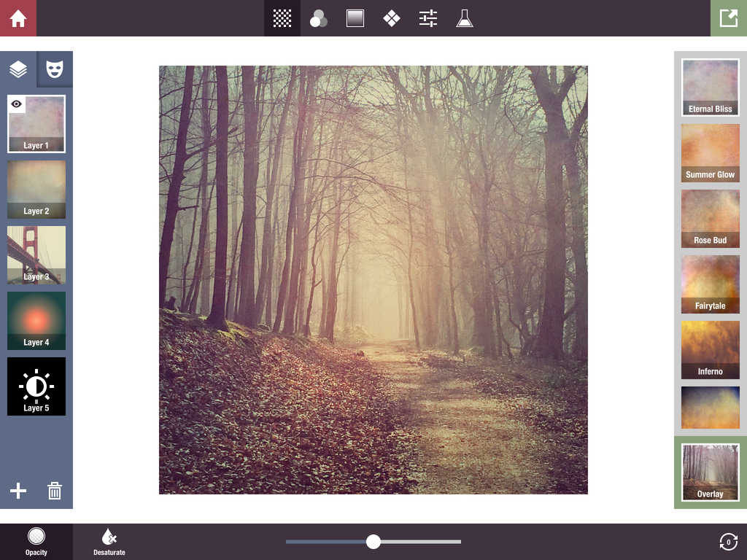Select the unlabeled blue-orange texture thumbnail
747x560 pixels.
(711, 408)
